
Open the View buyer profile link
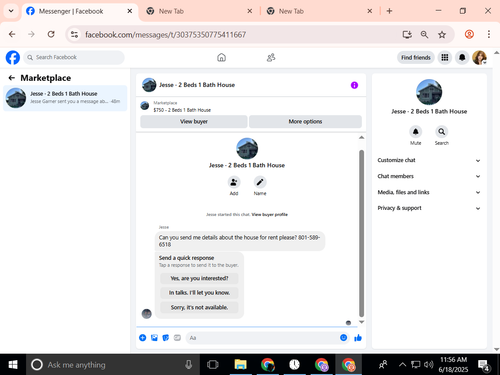click(270, 215)
